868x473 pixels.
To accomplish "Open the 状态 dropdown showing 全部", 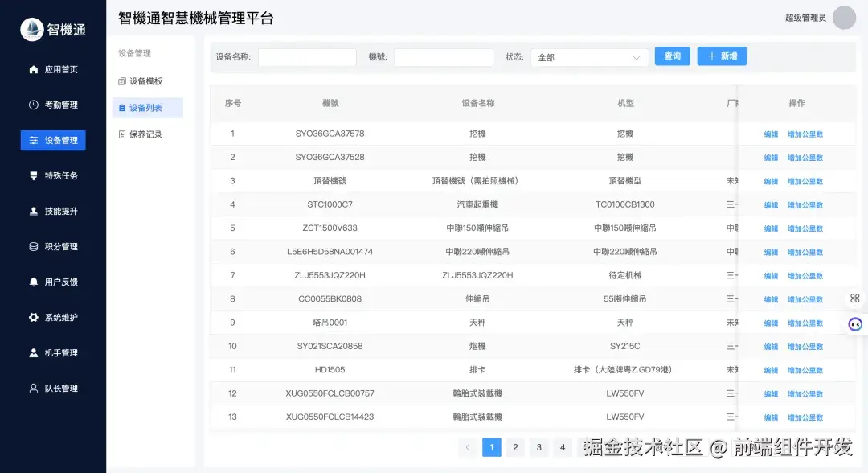I will [x=589, y=57].
